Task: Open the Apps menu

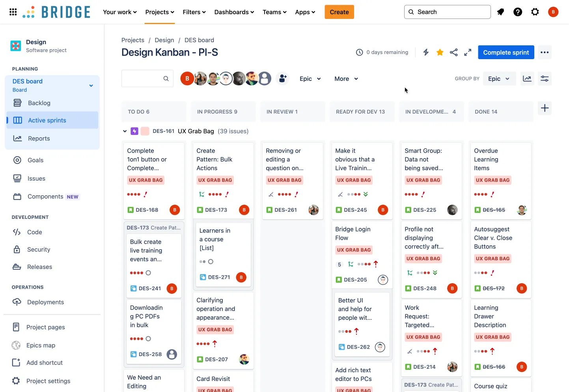Action: click(305, 12)
